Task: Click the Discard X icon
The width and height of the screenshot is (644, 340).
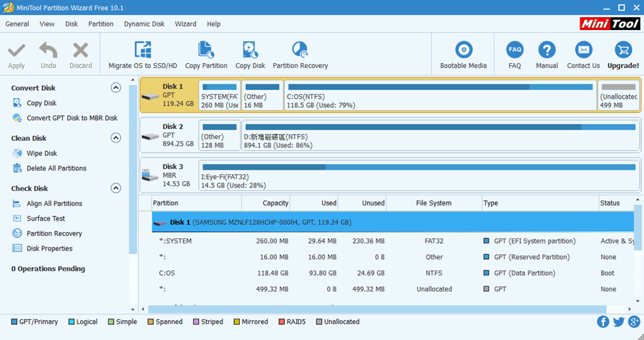Action: (x=80, y=51)
